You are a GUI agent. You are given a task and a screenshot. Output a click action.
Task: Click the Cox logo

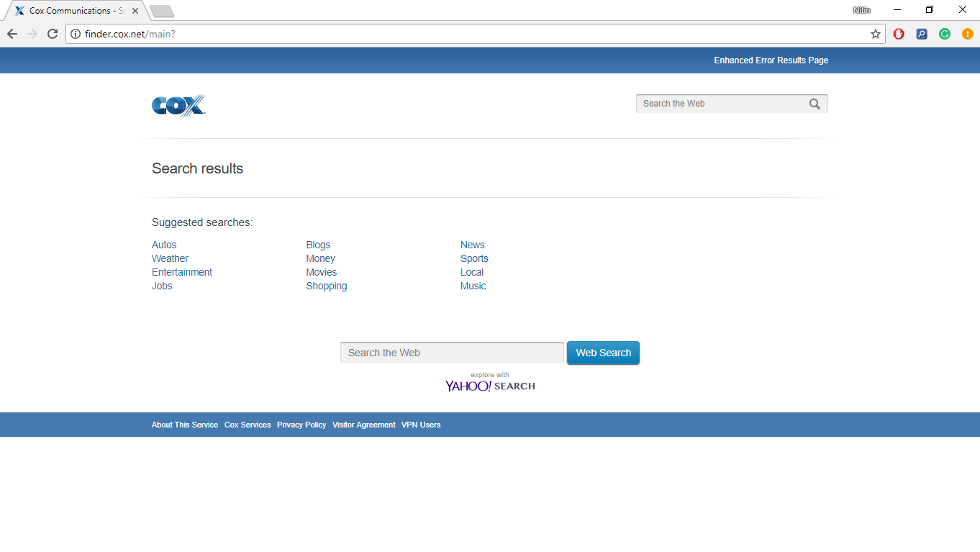(x=178, y=106)
